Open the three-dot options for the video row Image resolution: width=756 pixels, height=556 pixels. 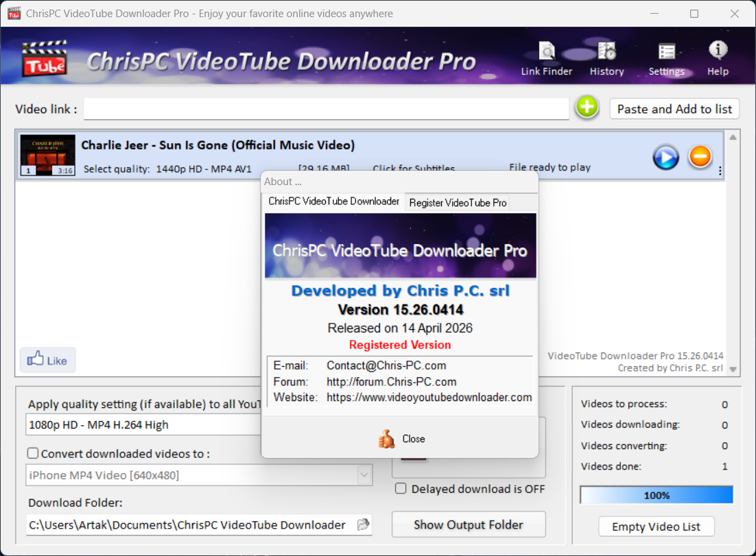pyautogui.click(x=720, y=171)
